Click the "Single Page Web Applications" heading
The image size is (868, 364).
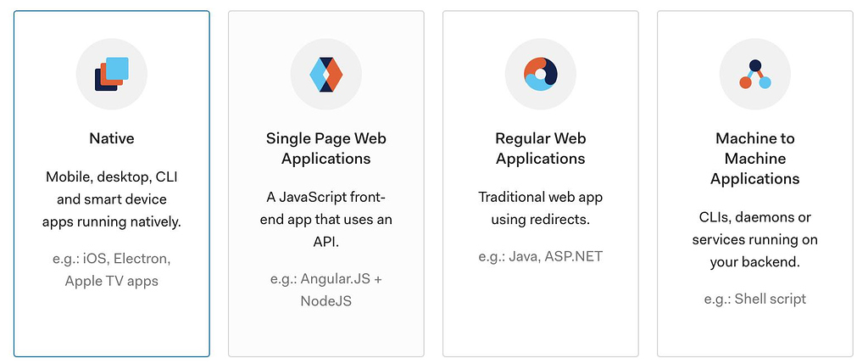pos(326,148)
